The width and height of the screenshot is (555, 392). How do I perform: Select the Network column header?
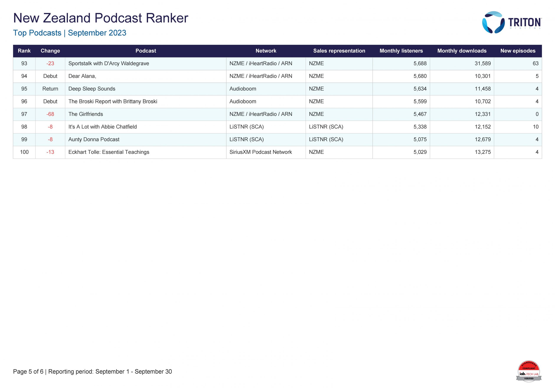point(266,51)
